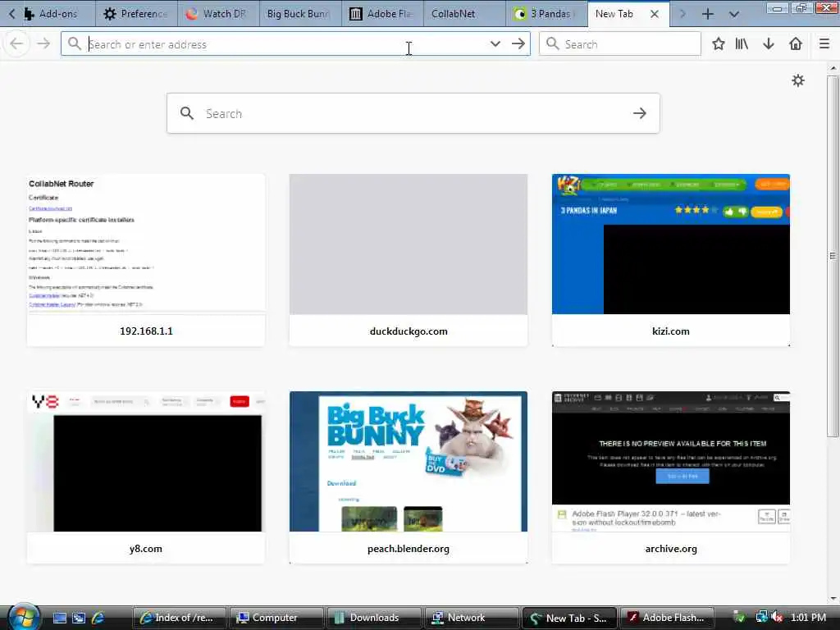Viewport: 840px width, 630px height.
Task: Switch to Downloads taskbar button
Action: (374, 618)
